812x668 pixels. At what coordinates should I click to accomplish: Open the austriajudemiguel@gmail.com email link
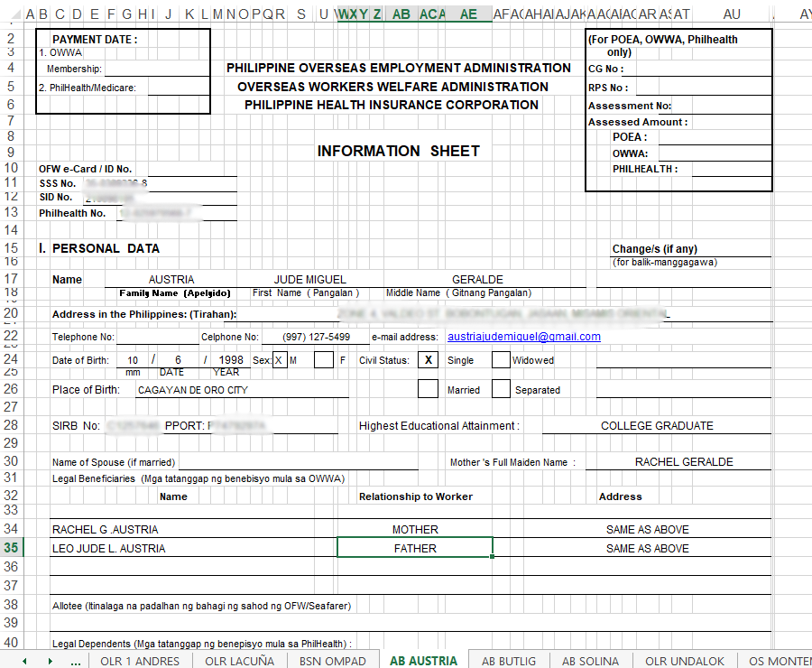(524, 337)
